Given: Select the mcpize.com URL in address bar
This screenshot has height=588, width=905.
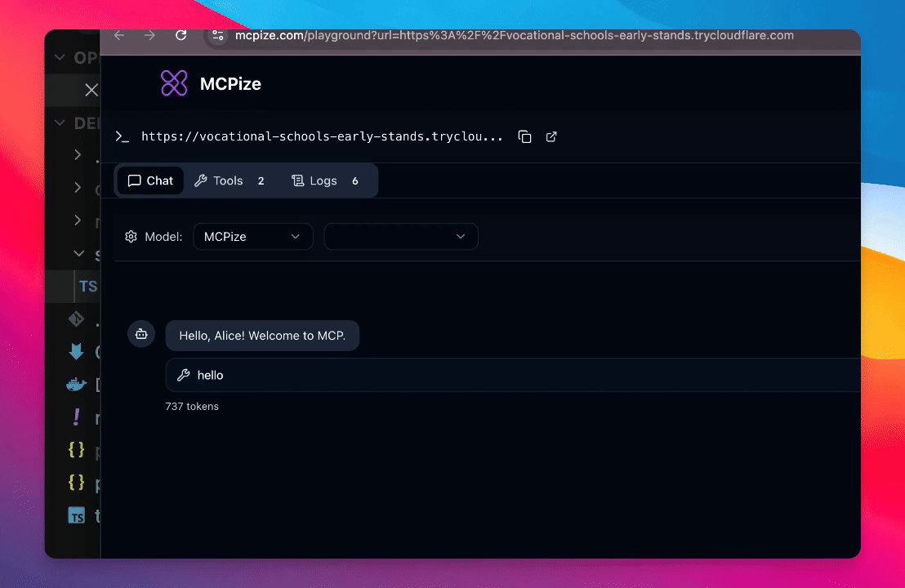Looking at the screenshot, I should click(515, 36).
